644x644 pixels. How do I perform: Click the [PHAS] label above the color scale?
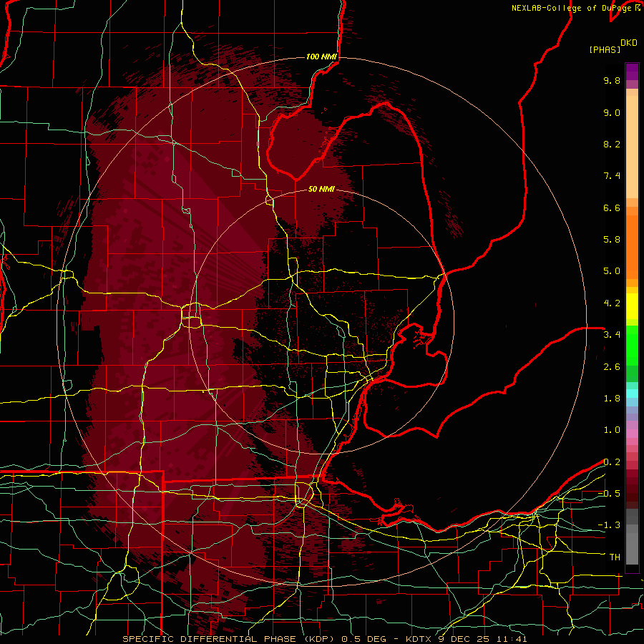(x=605, y=49)
